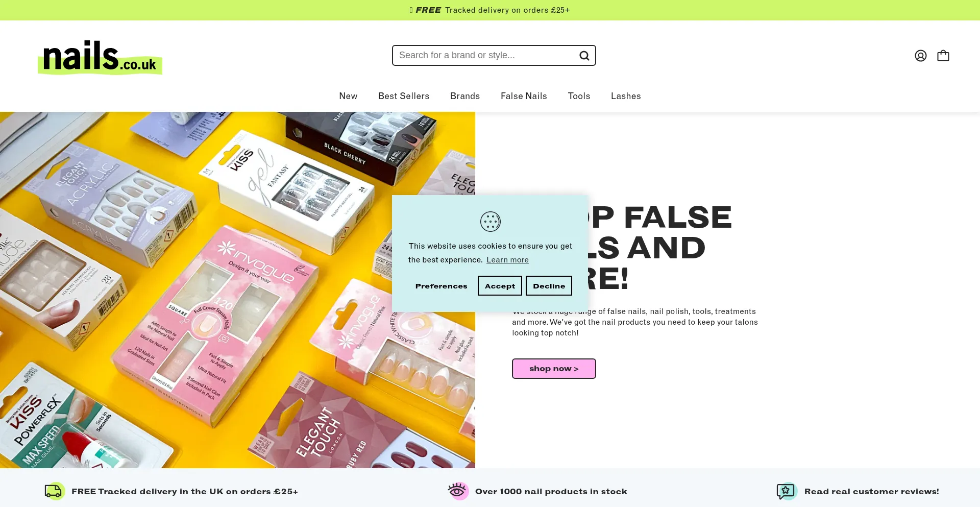
Task: Open cookie Preferences
Action: coord(441,286)
